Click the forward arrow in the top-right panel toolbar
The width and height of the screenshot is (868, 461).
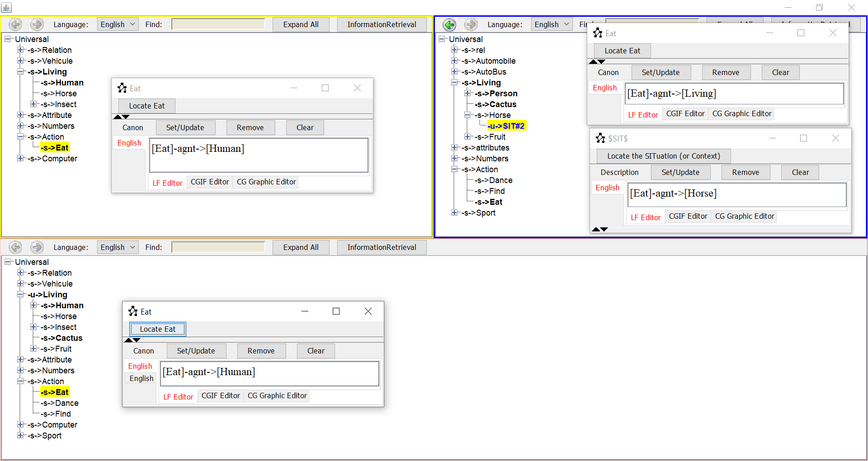pos(471,24)
